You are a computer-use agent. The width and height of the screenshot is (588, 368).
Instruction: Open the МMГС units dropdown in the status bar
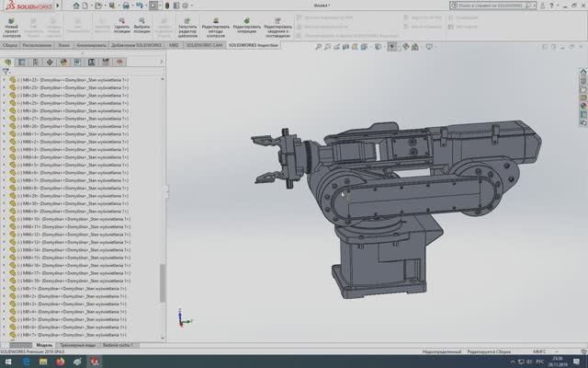click(x=545, y=351)
